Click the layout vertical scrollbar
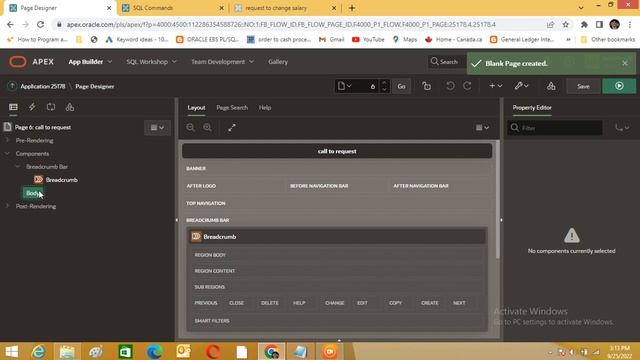The width and height of the screenshot is (640, 360). click(x=497, y=200)
